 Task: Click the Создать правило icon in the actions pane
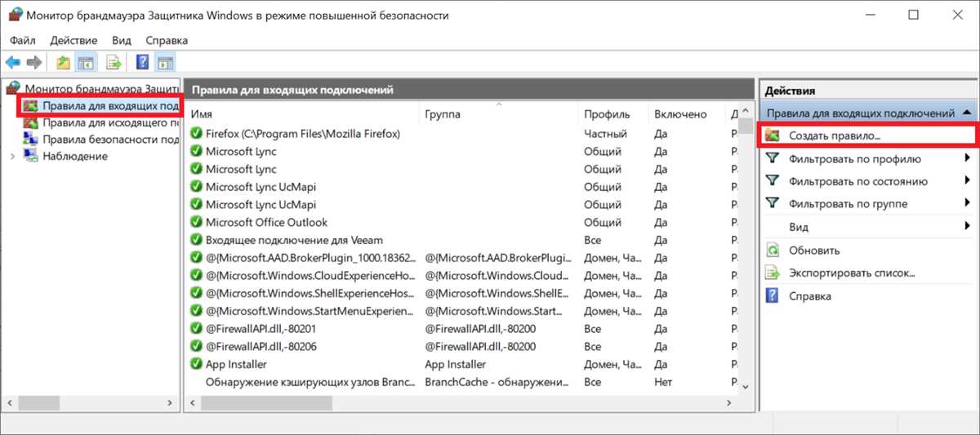[x=772, y=135]
